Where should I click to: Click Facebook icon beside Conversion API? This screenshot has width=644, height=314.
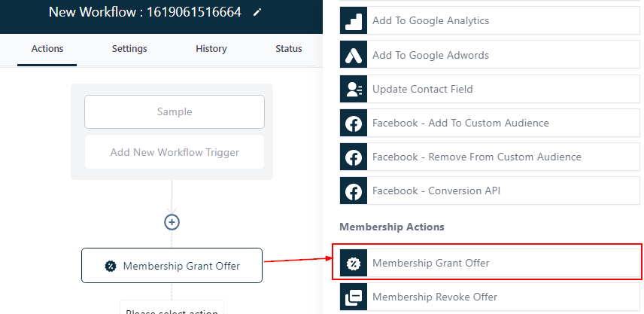pyautogui.click(x=353, y=191)
